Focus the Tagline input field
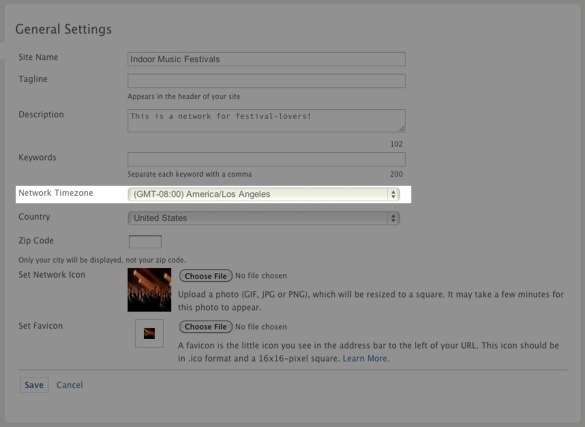585x427 pixels. 266,81
